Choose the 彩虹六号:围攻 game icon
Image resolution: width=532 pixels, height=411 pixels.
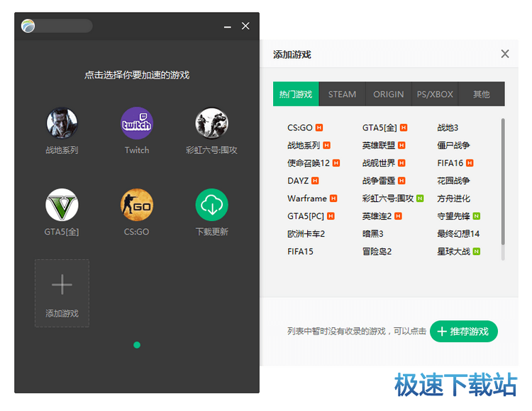pos(211,123)
